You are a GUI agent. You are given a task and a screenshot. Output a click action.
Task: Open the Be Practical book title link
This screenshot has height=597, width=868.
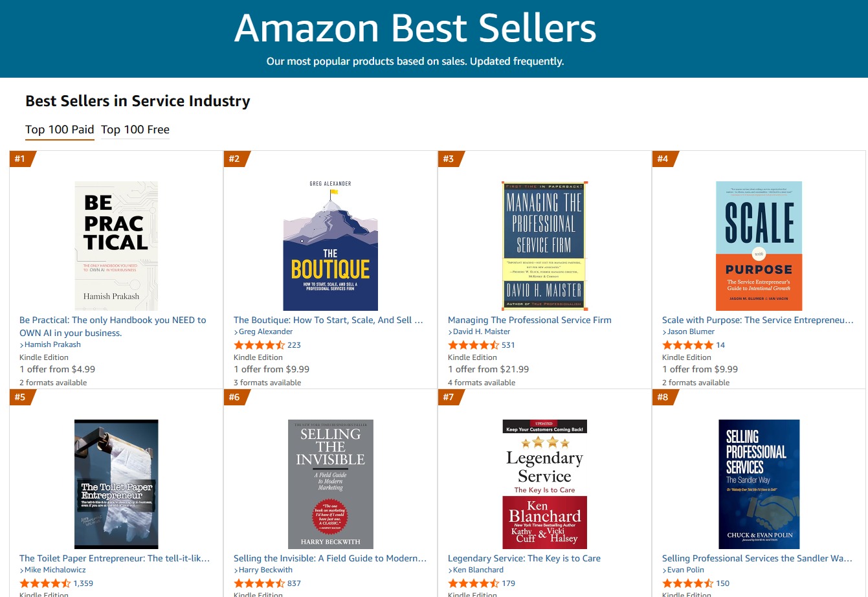click(x=113, y=326)
